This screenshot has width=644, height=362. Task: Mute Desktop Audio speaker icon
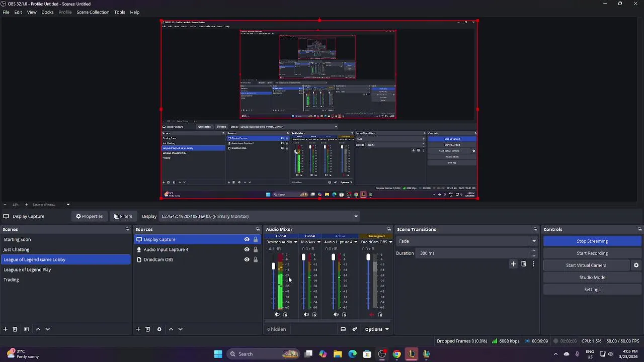pyautogui.click(x=277, y=315)
